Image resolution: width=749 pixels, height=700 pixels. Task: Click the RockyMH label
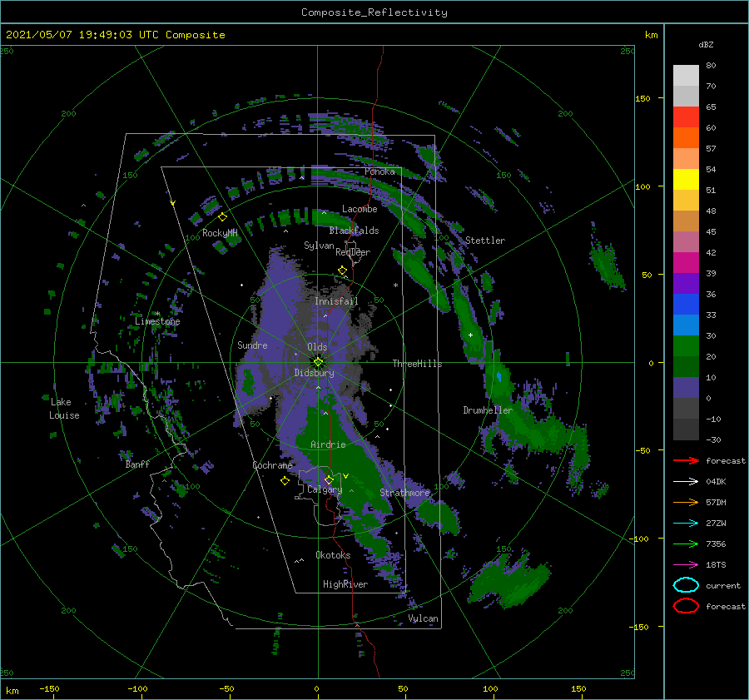(x=220, y=233)
